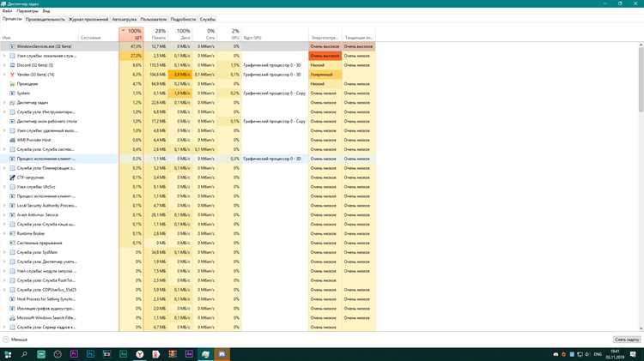The width and height of the screenshot is (644, 361).
Task: Select the WindowsServices.exe (32 бита) row
Action: (188, 46)
